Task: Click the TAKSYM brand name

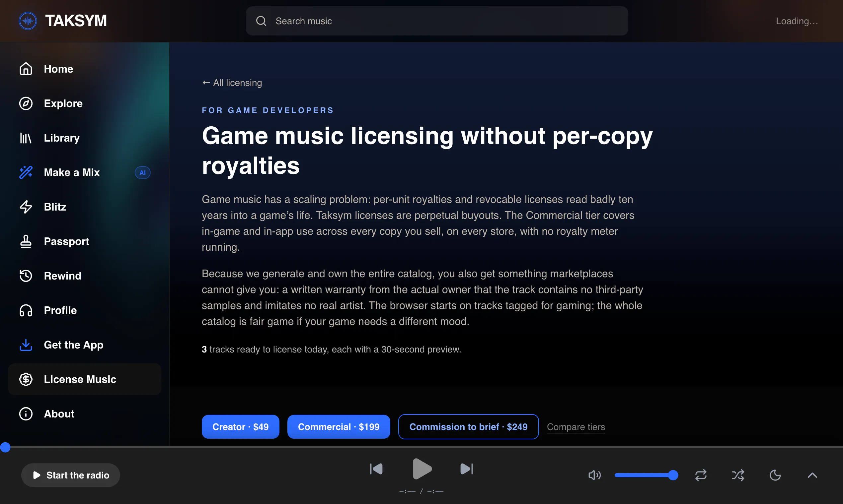Action: (76, 21)
